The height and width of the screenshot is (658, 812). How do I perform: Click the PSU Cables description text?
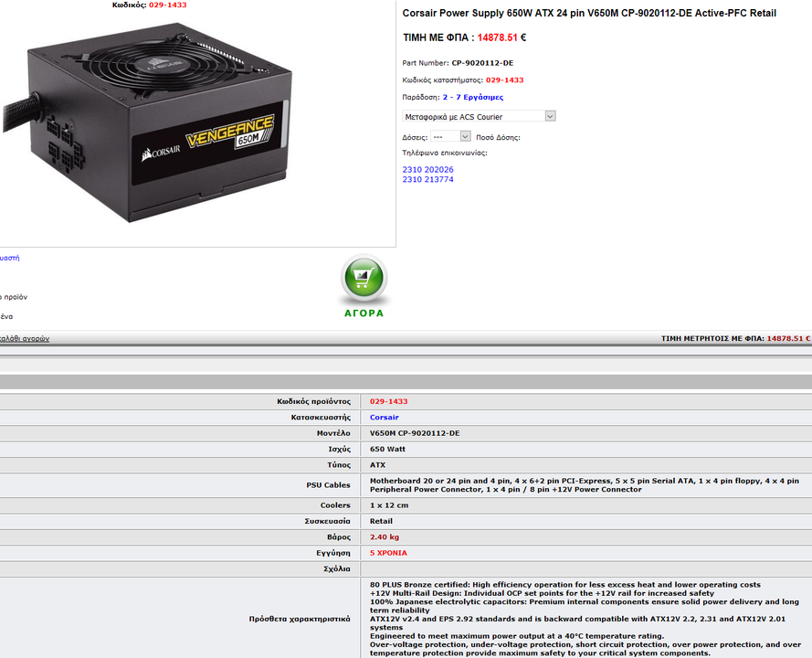tap(585, 485)
